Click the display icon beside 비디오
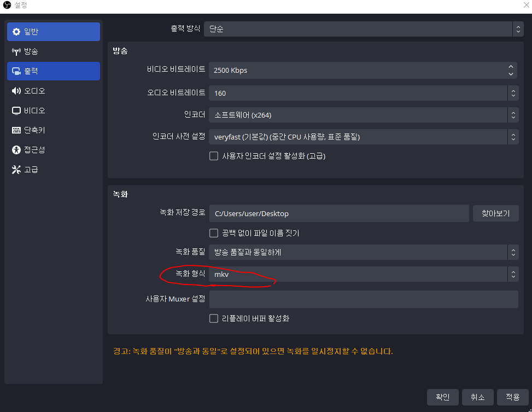 tap(16, 111)
